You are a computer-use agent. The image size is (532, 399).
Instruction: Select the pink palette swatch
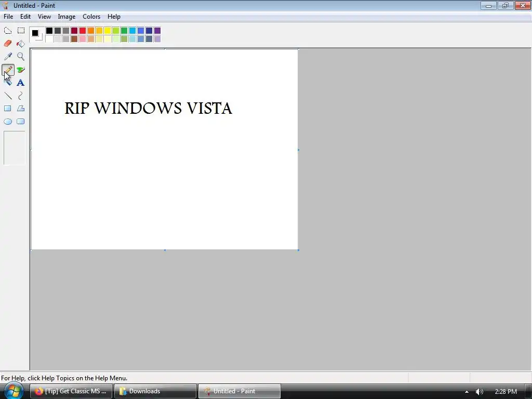(83, 39)
